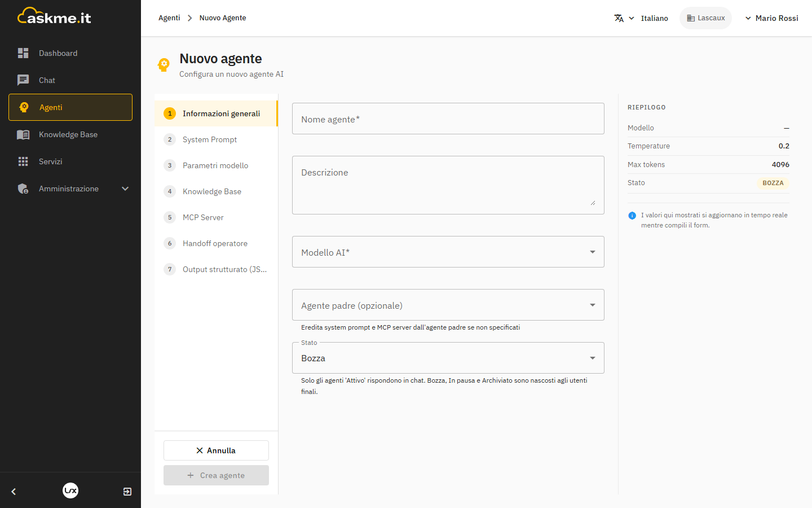Click the Crea agente button
The width and height of the screenshot is (812, 508).
[x=216, y=475]
